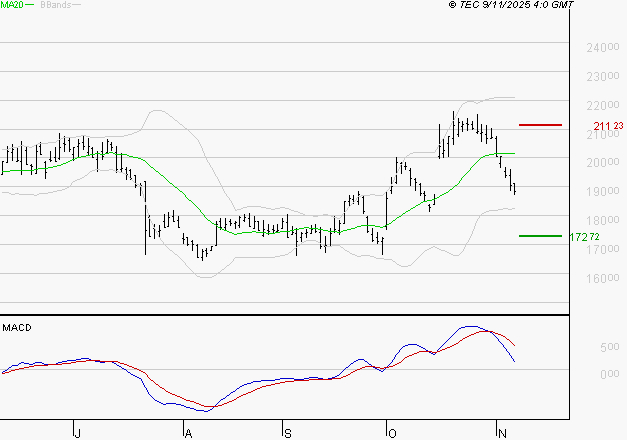Click the BBands legend label
This screenshot has height=440, width=627.
56,5
